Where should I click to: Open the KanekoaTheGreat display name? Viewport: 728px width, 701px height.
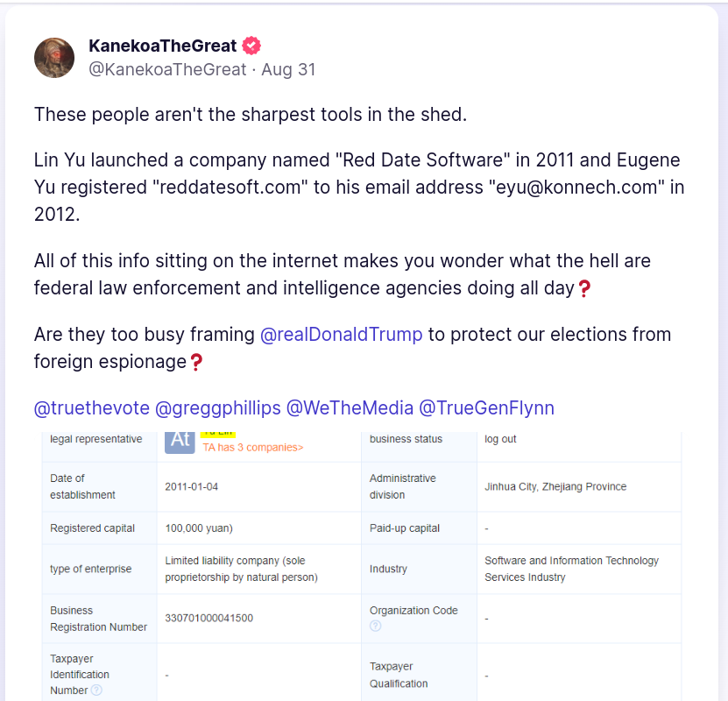click(163, 46)
